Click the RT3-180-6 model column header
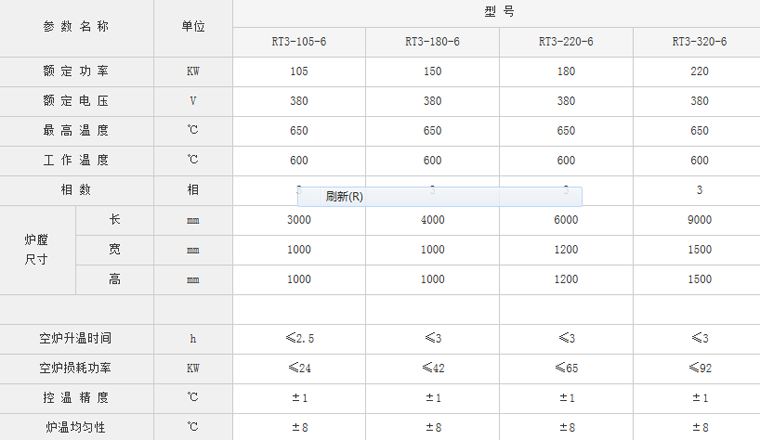 point(432,42)
